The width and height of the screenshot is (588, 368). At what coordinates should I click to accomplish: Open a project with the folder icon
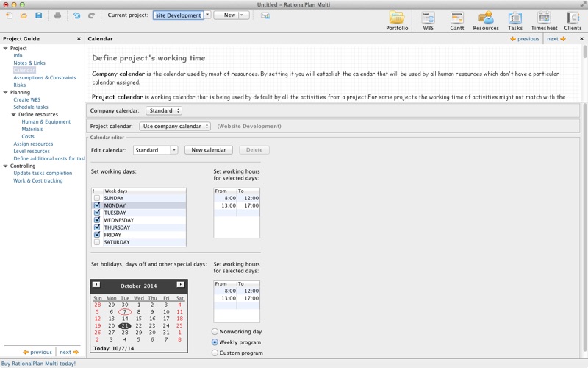tap(24, 15)
